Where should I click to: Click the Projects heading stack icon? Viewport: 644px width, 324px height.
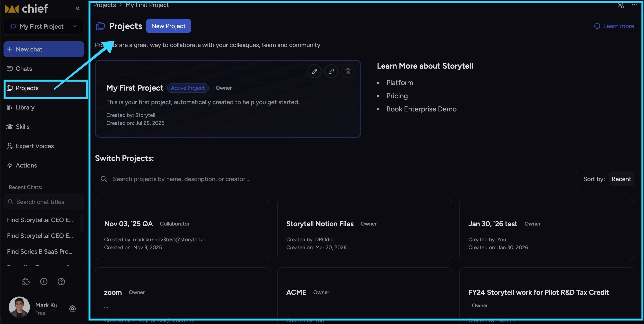[x=100, y=26]
